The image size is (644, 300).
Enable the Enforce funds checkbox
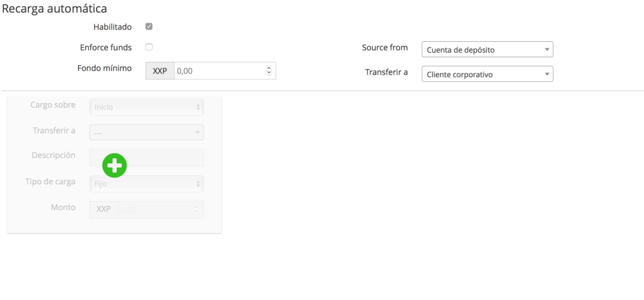click(149, 47)
